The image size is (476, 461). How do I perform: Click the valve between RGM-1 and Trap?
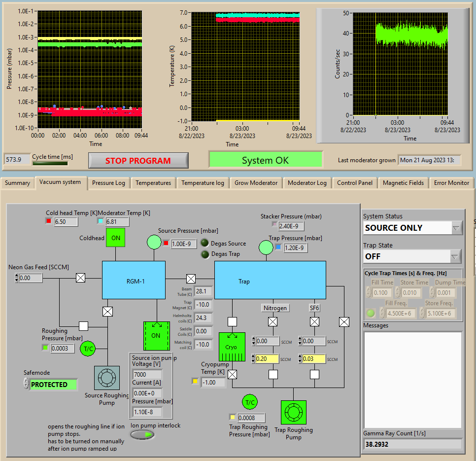[191, 278]
